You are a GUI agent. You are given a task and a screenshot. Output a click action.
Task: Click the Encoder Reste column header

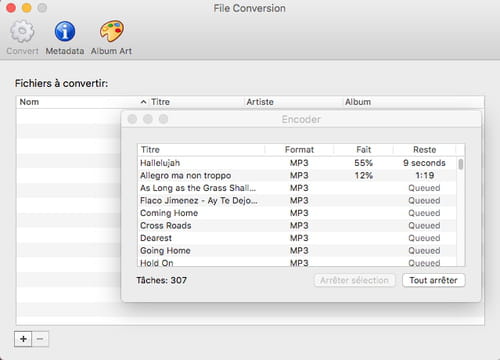point(424,150)
